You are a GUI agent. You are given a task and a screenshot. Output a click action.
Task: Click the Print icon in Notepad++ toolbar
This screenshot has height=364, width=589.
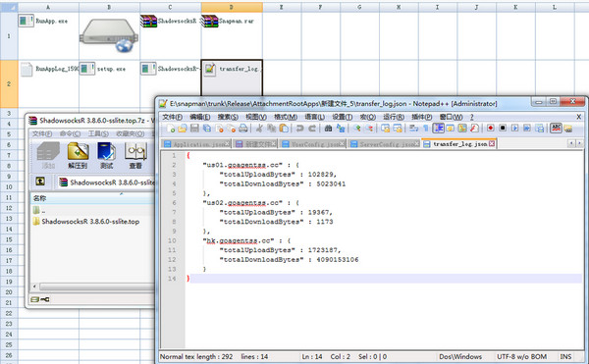coord(243,129)
